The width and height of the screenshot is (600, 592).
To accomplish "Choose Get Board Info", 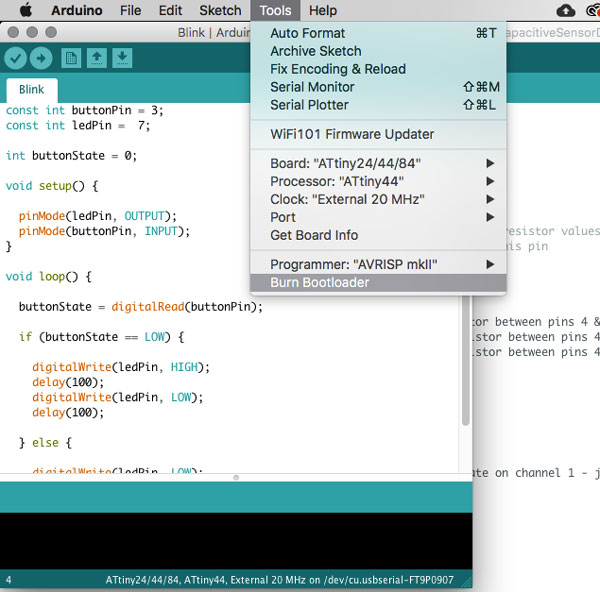I will [378, 235].
